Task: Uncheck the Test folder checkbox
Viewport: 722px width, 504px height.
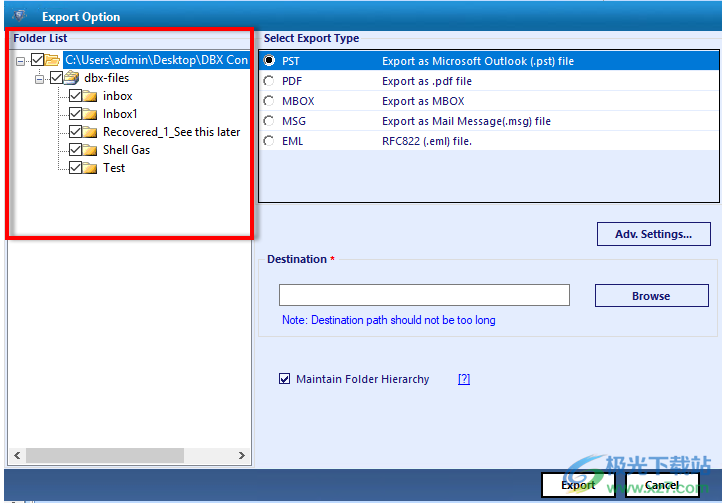Action: 76,168
